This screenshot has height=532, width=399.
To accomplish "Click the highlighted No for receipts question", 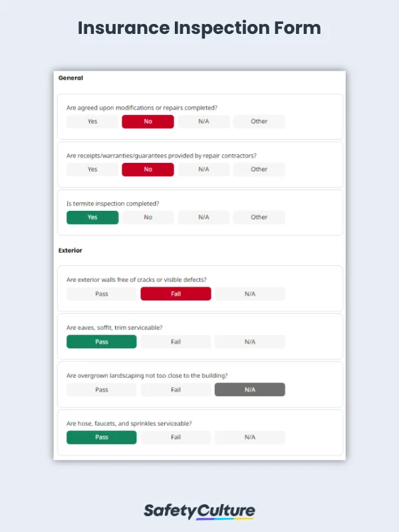I will point(147,169).
